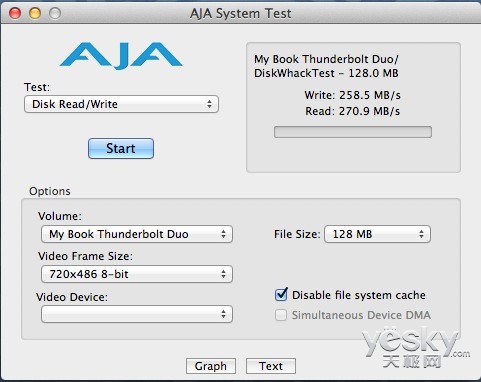Click the AJA logo
The height and width of the screenshot is (382, 481).
pyautogui.click(x=121, y=56)
